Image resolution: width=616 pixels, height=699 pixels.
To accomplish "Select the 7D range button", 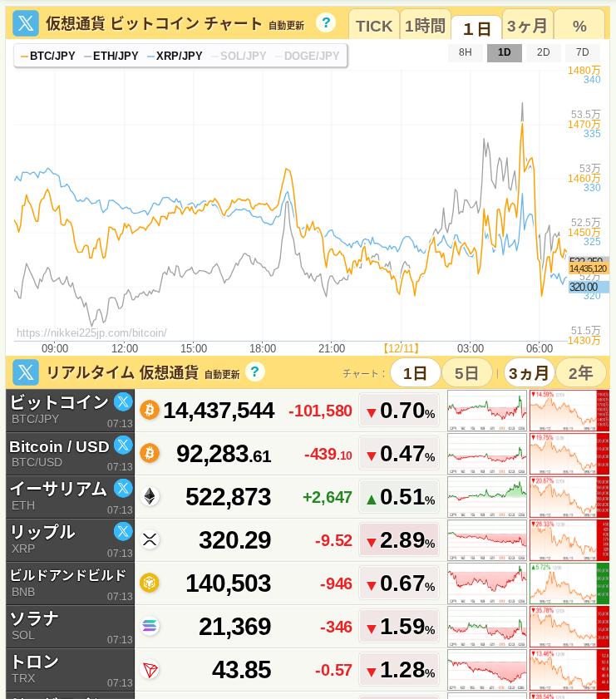I will point(583,53).
